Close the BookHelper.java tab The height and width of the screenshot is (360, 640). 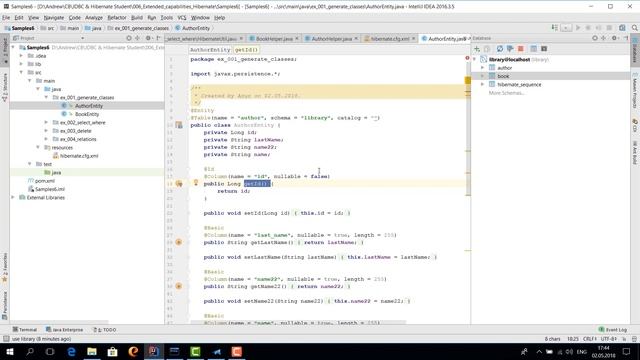coord(297,38)
